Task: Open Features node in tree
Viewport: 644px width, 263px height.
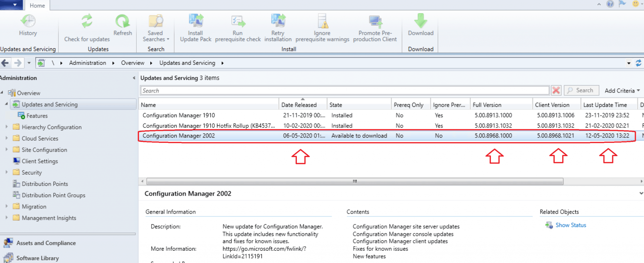Action: (37, 116)
